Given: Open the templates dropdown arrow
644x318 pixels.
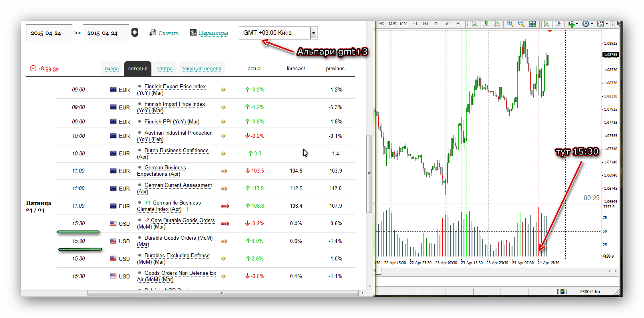Looking at the screenshot, I should [x=606, y=24].
